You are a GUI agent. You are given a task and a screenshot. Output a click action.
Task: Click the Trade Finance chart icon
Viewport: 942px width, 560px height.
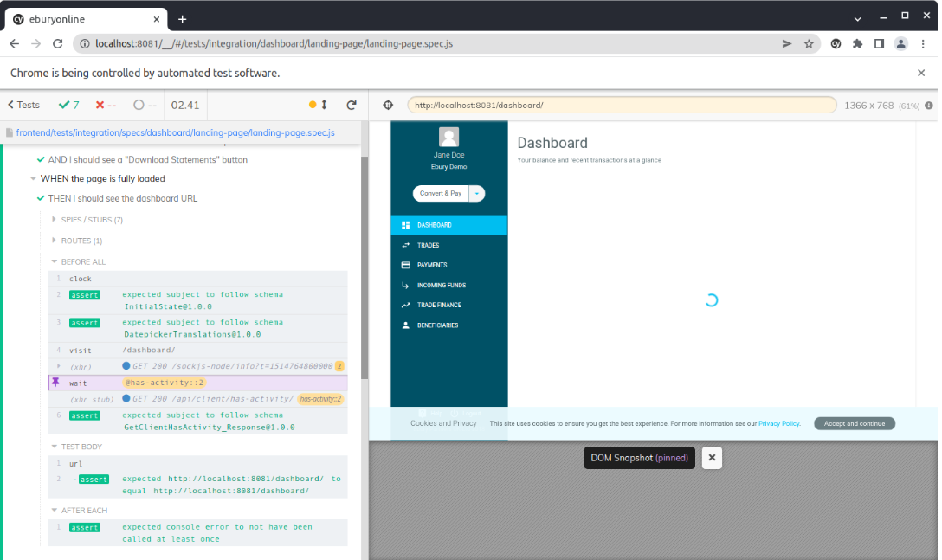405,306
